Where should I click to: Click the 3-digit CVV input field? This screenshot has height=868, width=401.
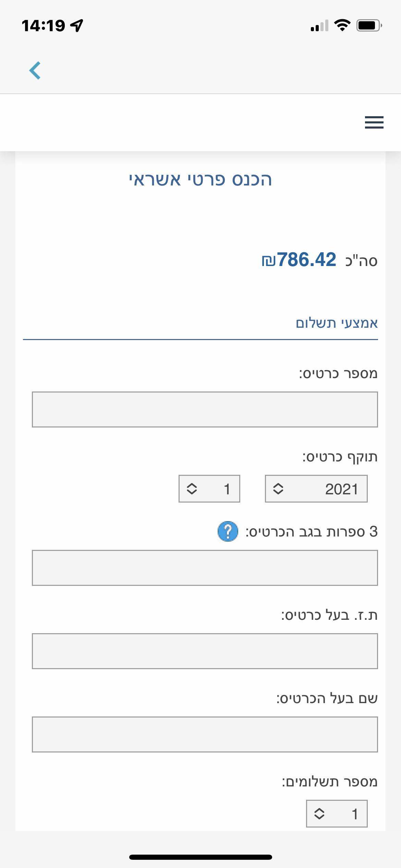205,568
